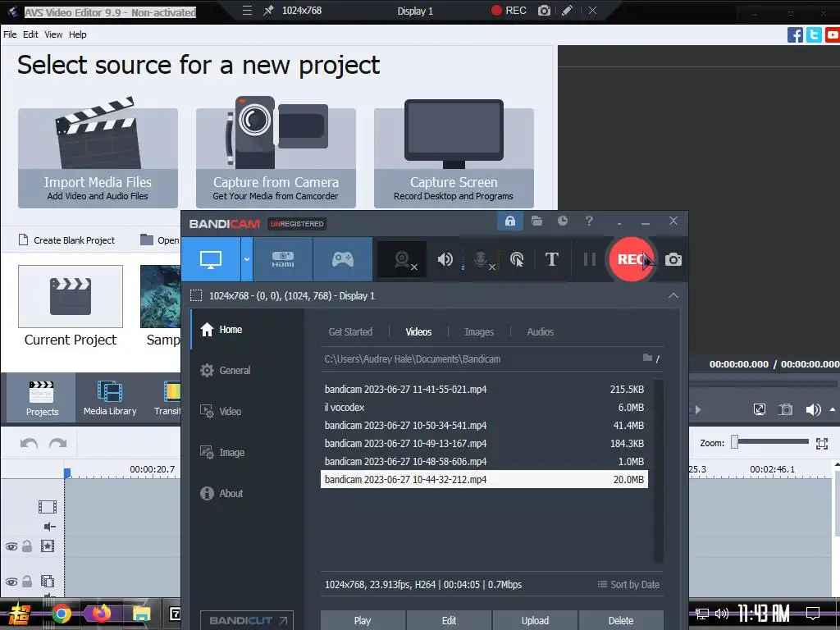Open the View menu in AVS
Image resolution: width=840 pixels, height=630 pixels.
point(53,34)
